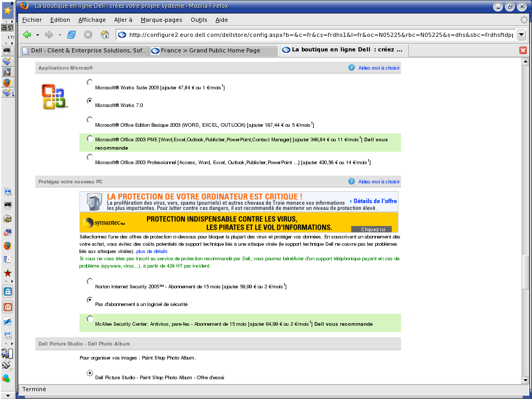Click the Firefox logo in the title bar
This screenshot has width=532, height=399.
(x=24, y=6)
